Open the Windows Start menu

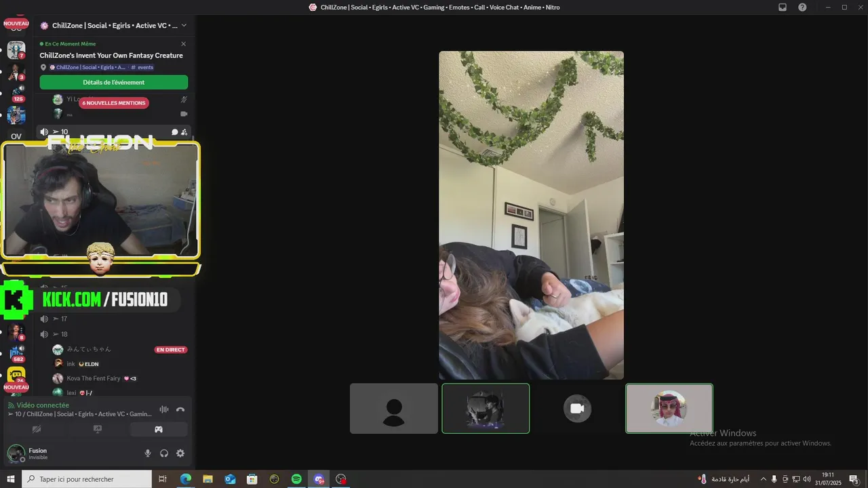coord(11,479)
